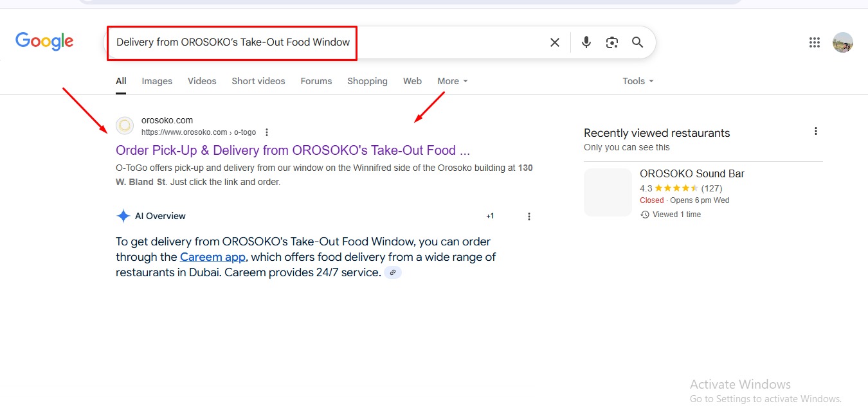Click the OROSOKO Sound Bar thumbnail
The width and height of the screenshot is (868, 406).
coord(608,192)
